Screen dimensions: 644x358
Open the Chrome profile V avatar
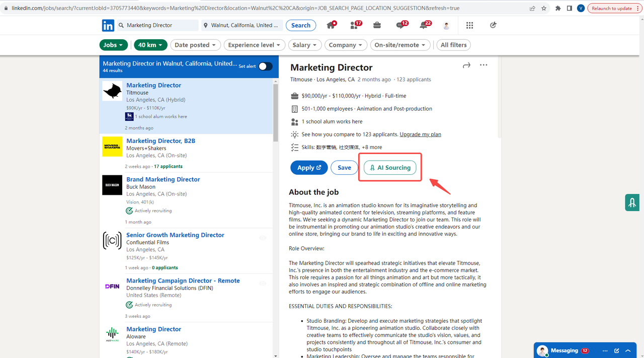click(581, 8)
